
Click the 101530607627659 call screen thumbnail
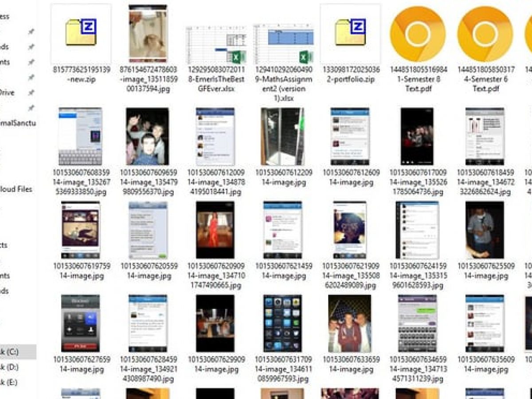[80, 324]
